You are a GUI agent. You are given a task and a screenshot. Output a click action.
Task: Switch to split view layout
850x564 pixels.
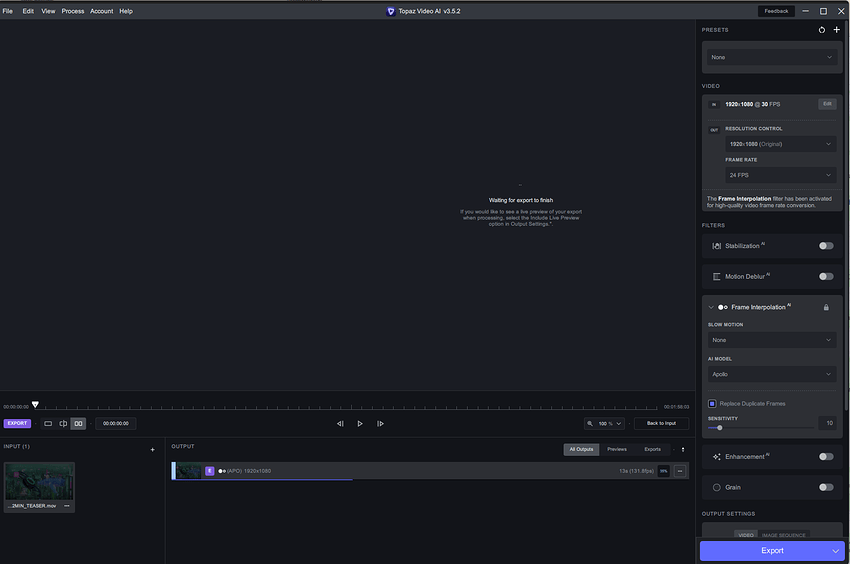point(63,423)
